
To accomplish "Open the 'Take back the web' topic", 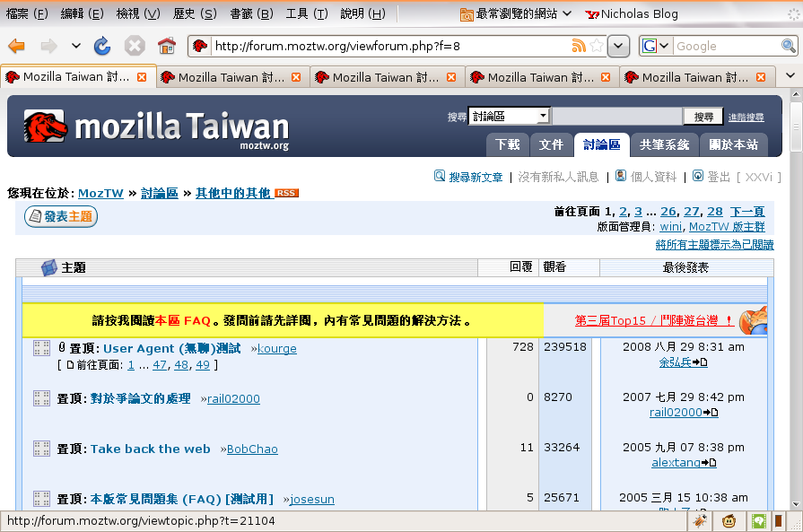I will click(x=150, y=449).
